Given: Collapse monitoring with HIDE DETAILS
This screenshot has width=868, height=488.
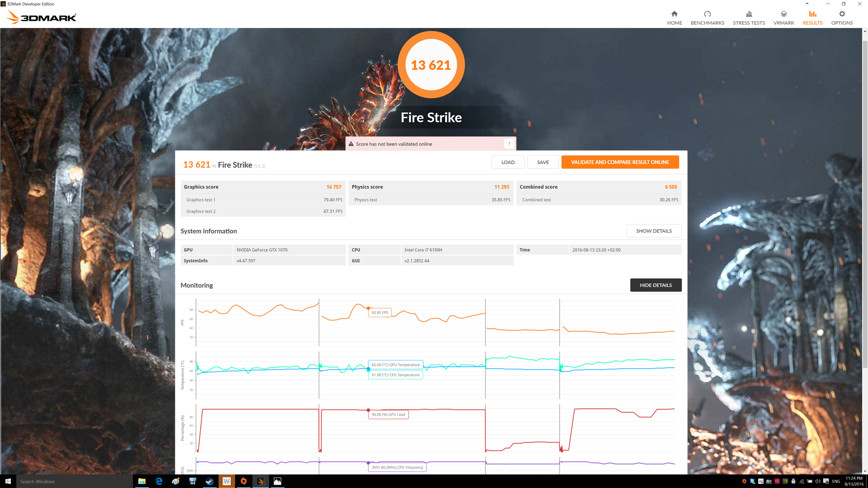Looking at the screenshot, I should (656, 285).
